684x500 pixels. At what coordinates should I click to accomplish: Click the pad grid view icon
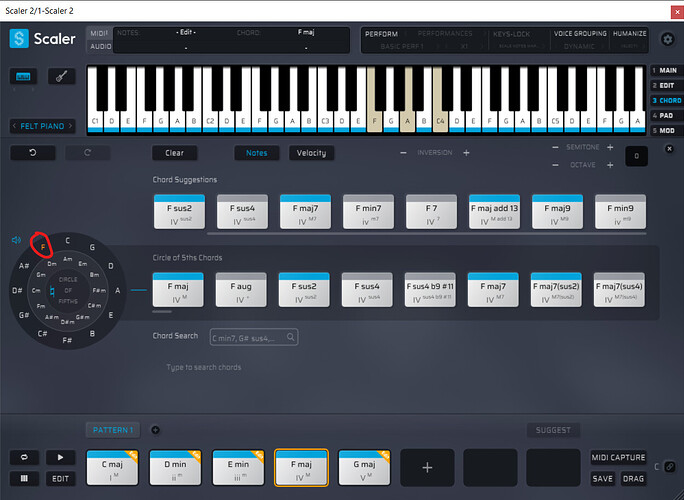click(24, 479)
